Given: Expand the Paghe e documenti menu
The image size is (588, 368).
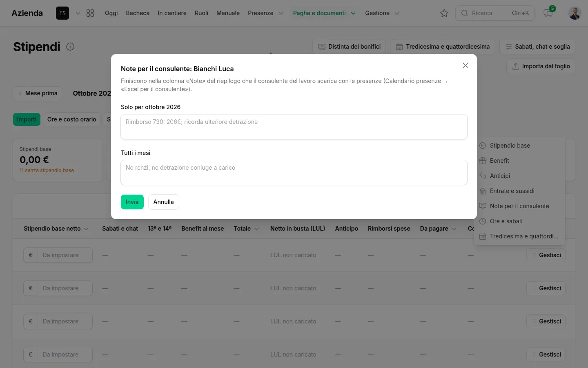Looking at the screenshot, I should click(x=324, y=13).
